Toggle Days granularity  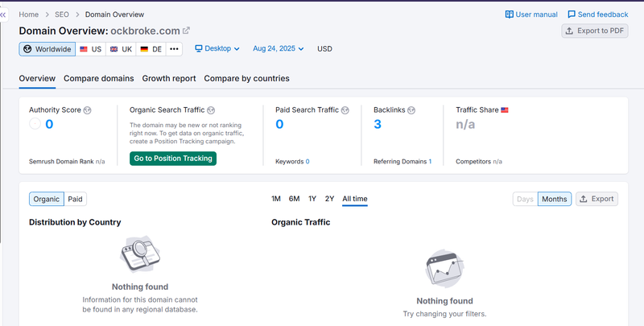coord(525,199)
